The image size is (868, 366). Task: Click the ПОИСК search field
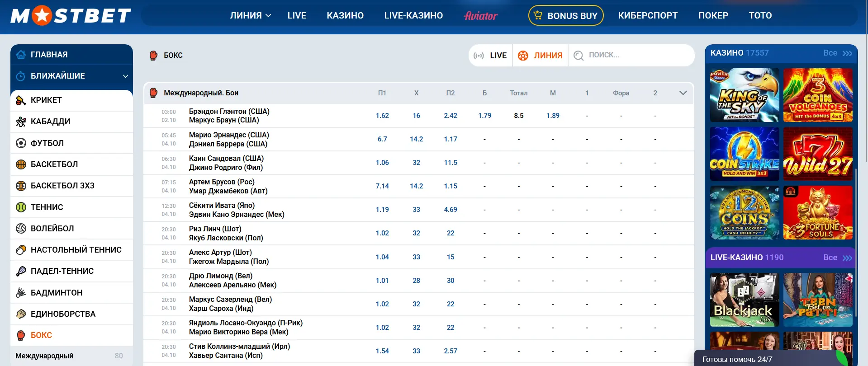point(633,55)
